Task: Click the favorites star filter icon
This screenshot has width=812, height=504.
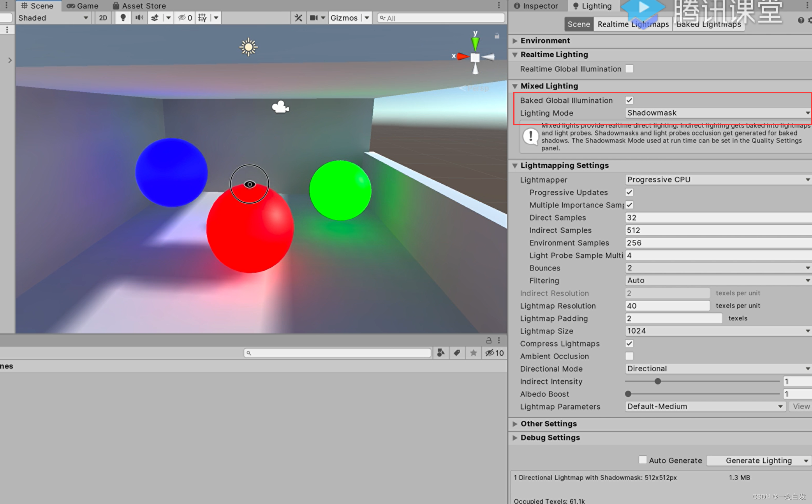Action: [x=473, y=353]
